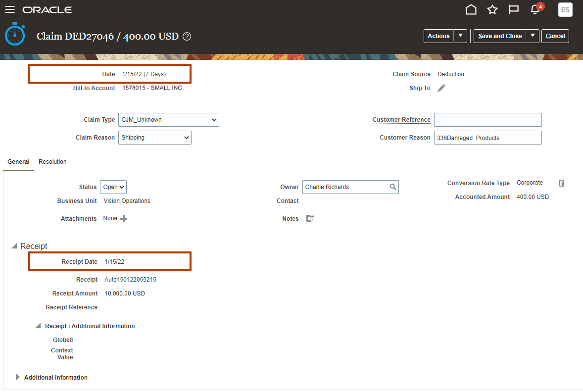The image size is (583, 392).
Task: Open notifications bell with badge
Action: [x=536, y=9]
